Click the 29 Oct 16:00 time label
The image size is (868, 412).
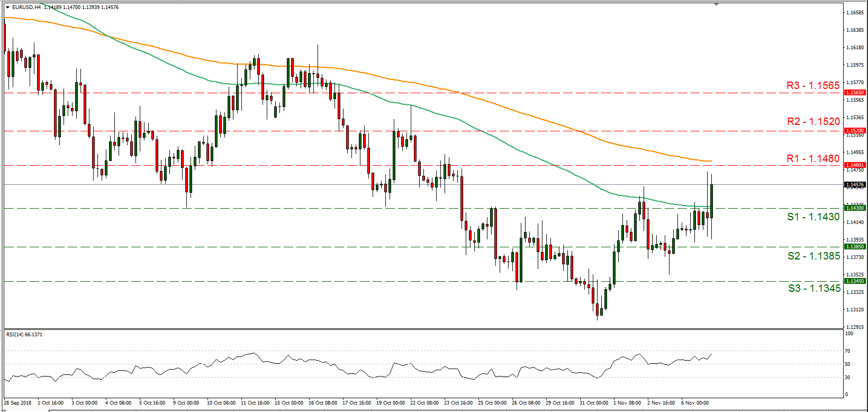coord(560,403)
